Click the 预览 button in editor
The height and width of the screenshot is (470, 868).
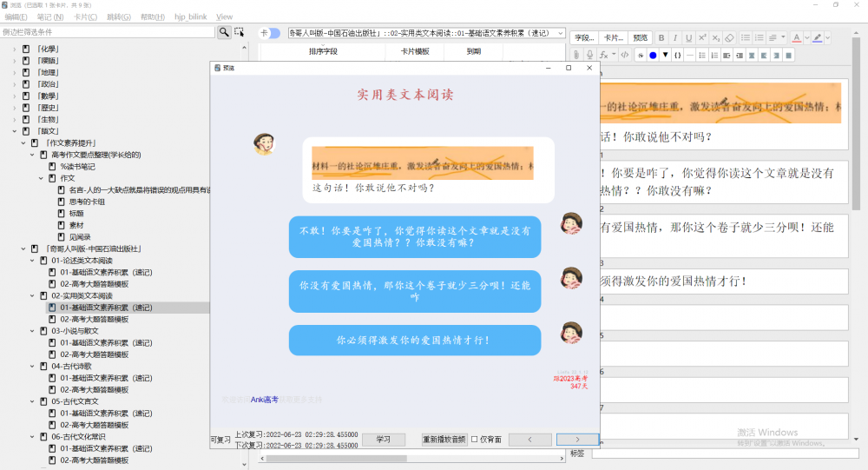[641, 37]
